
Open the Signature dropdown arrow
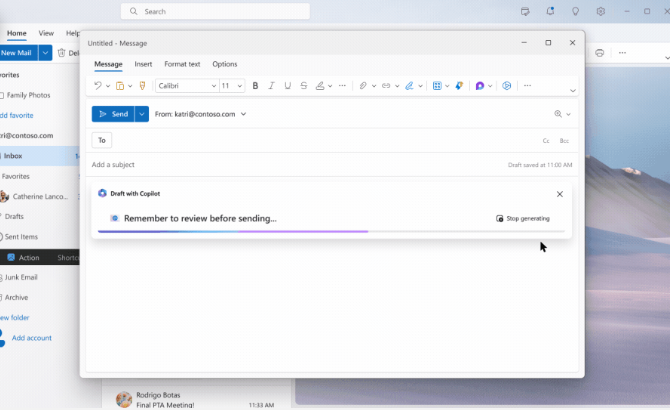tap(420, 86)
